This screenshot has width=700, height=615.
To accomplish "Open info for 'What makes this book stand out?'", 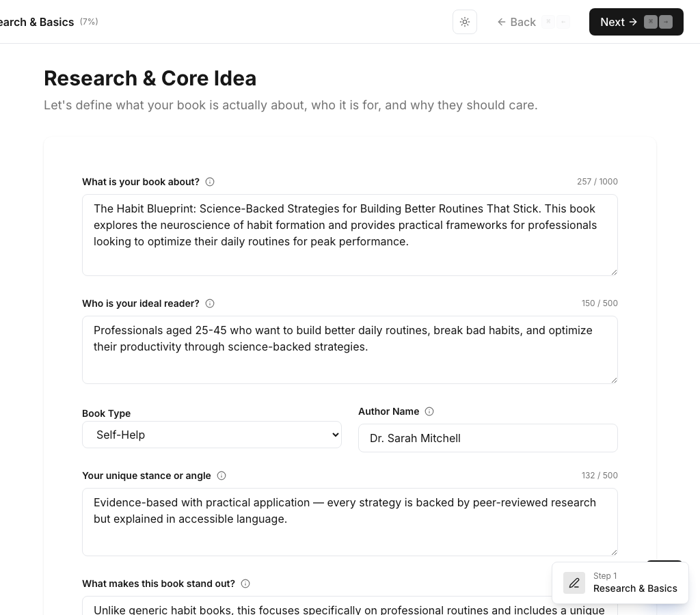I will click(245, 584).
